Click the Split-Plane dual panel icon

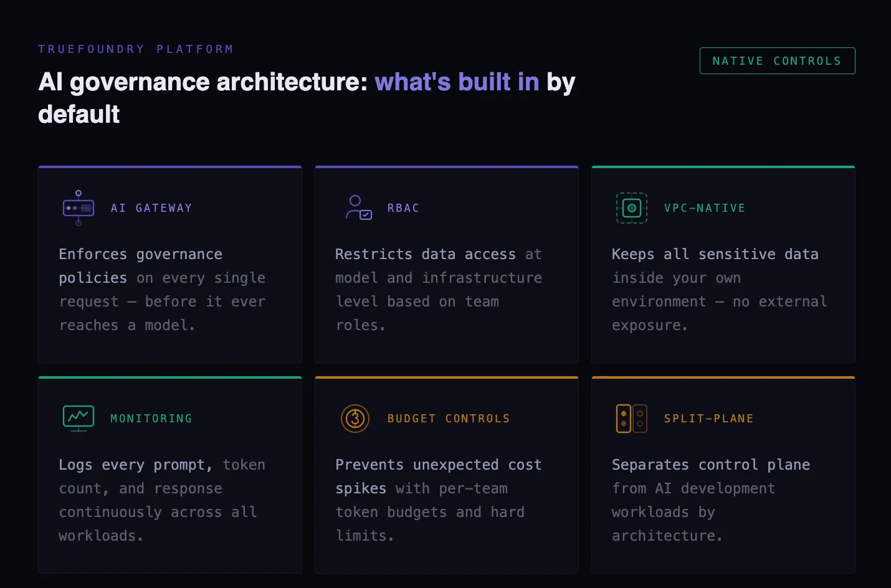click(x=631, y=418)
